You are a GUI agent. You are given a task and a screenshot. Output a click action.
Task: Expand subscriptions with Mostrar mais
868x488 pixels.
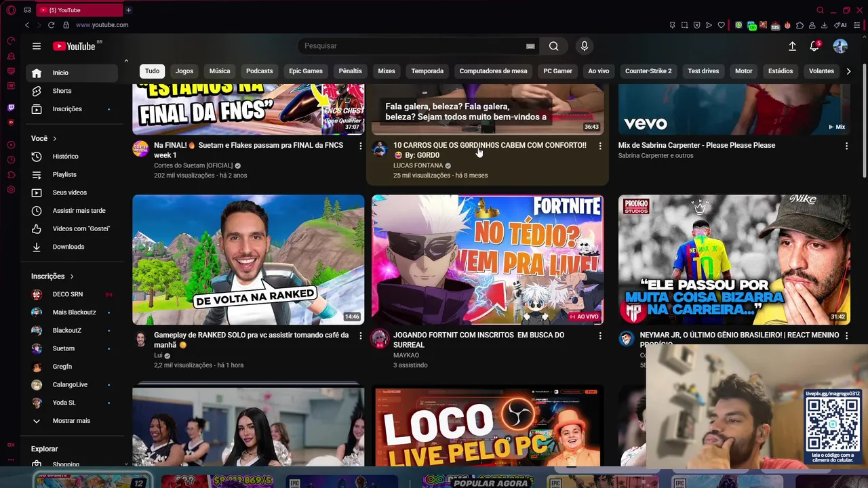(72, 421)
